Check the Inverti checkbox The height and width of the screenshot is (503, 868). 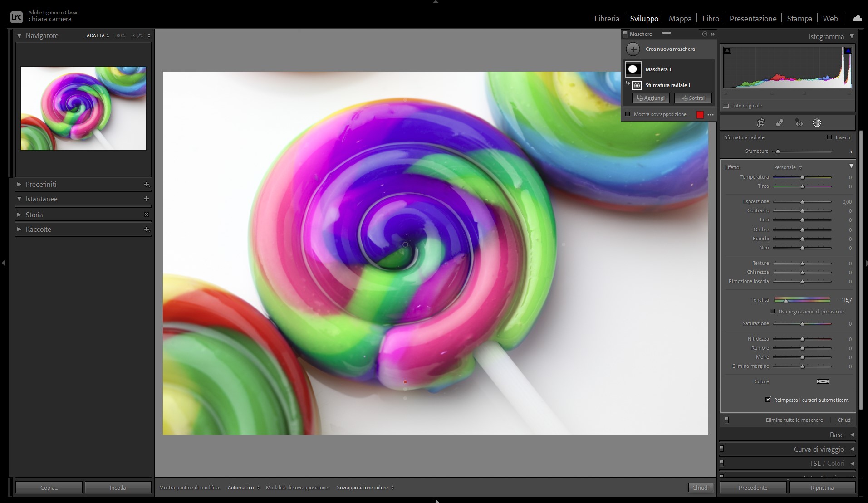click(829, 137)
